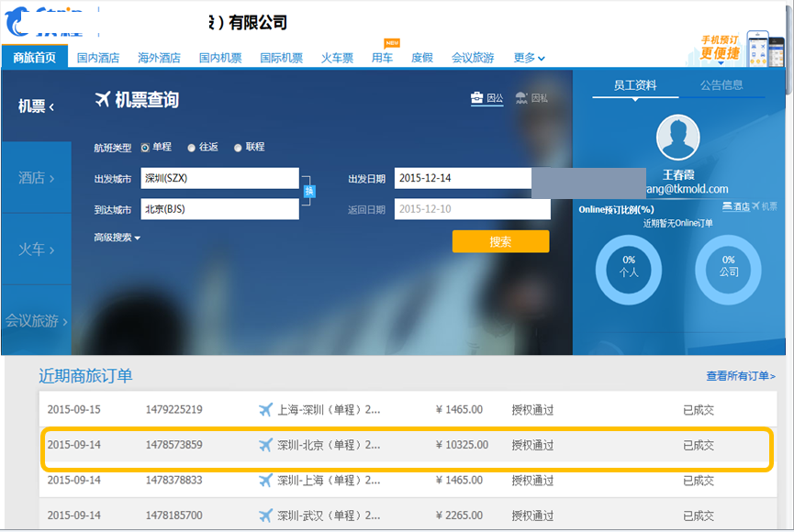Open the 更多 dropdown in navigation bar

point(529,58)
